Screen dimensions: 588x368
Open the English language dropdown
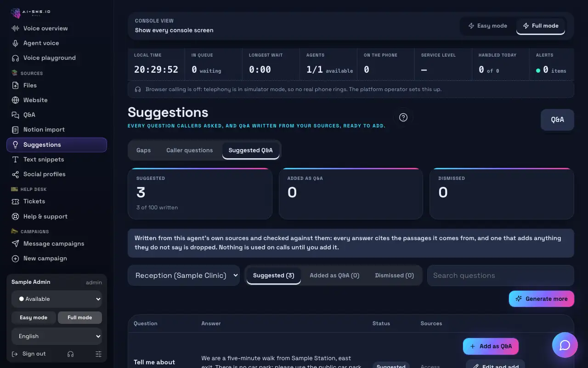coord(57,336)
